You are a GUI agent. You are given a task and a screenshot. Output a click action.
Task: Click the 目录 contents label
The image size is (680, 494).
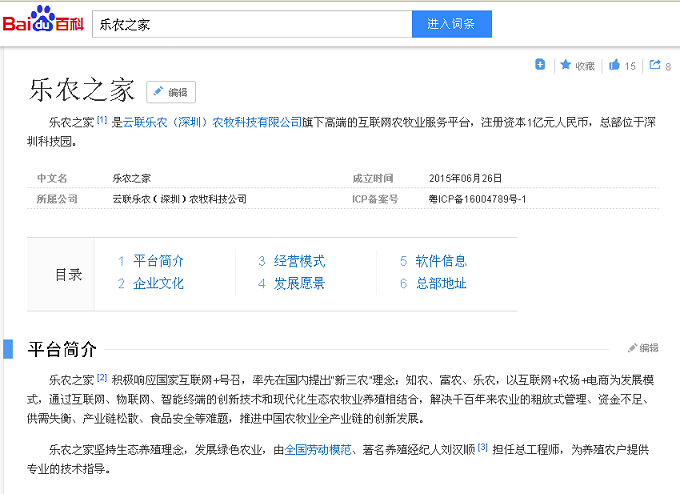point(69,275)
